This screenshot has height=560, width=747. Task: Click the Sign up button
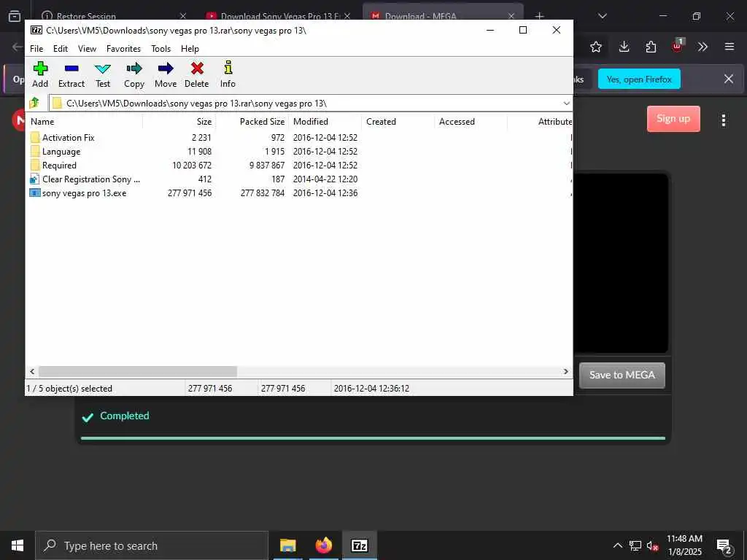click(x=673, y=119)
